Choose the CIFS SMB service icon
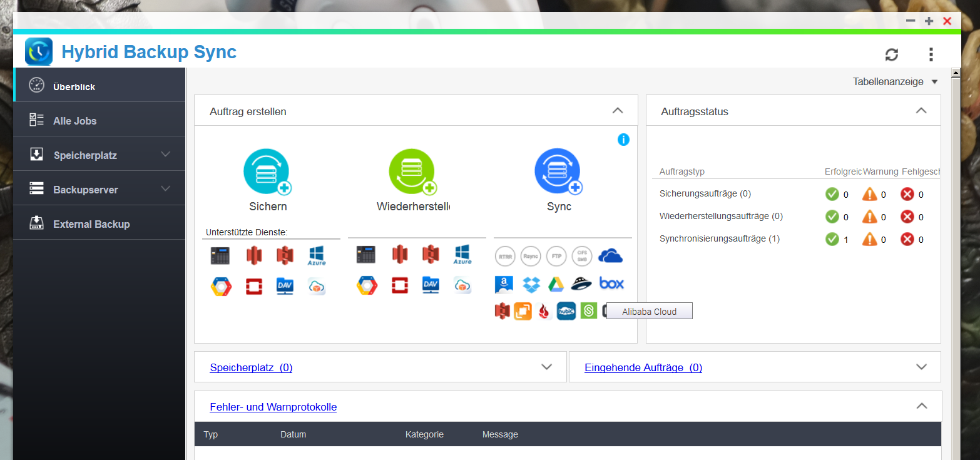 pos(582,256)
